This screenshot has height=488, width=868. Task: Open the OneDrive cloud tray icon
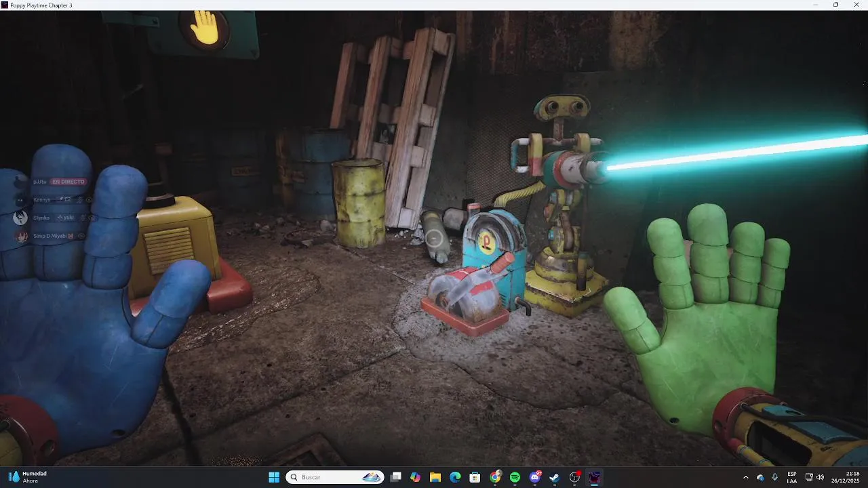click(760, 477)
